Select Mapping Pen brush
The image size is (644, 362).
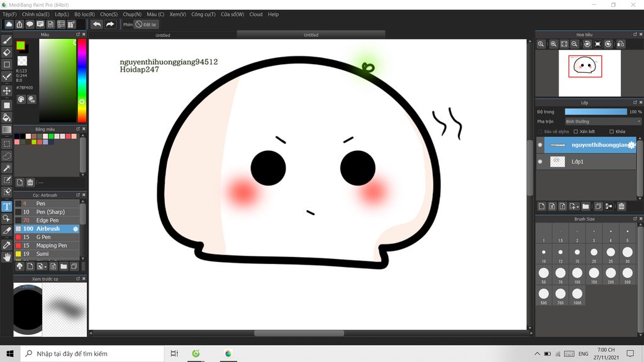pos(47,246)
